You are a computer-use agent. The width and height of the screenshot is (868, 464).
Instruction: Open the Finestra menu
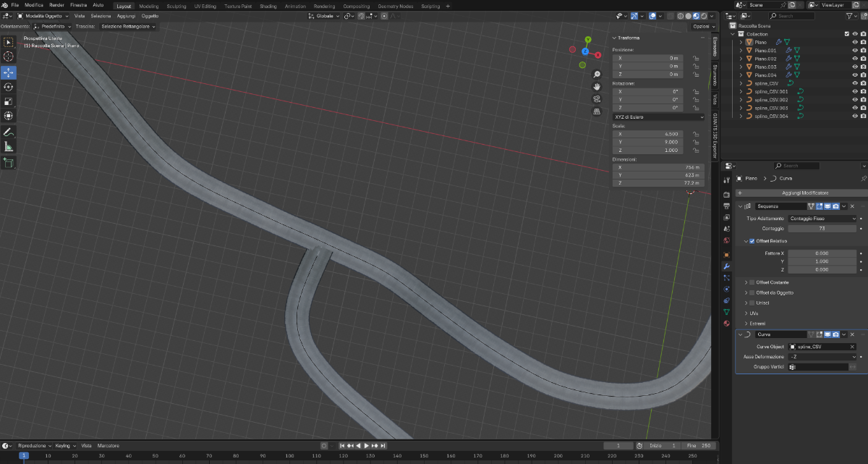point(78,5)
